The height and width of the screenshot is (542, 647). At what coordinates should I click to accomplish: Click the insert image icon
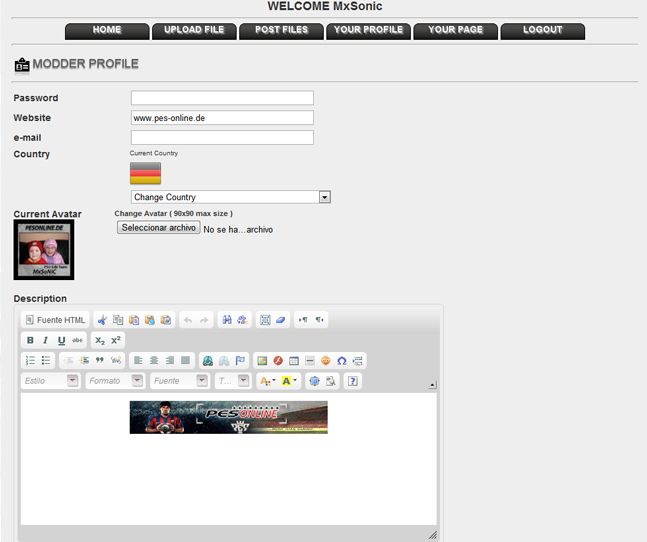262,361
